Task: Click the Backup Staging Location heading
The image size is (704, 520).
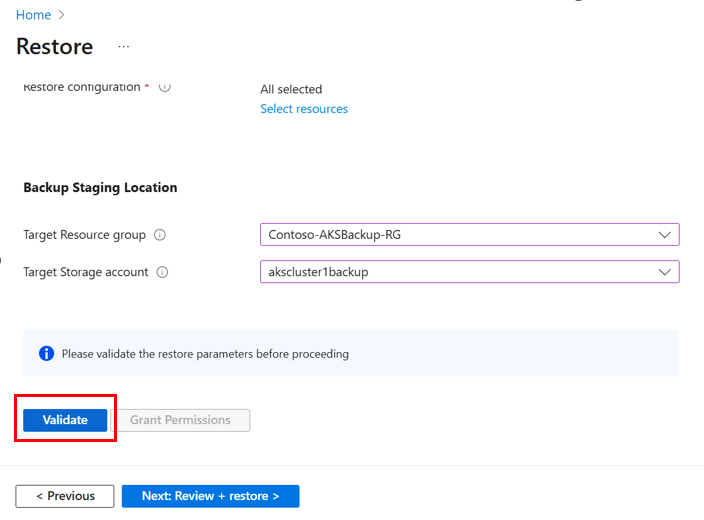Action: [x=100, y=187]
